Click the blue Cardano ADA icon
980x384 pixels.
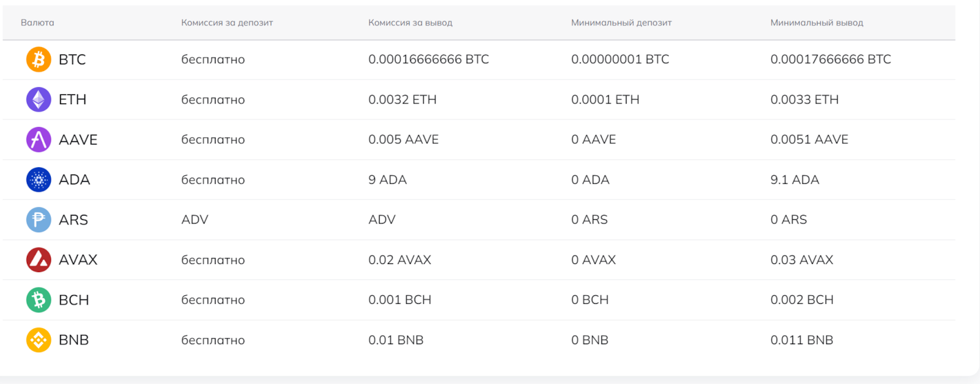39,179
